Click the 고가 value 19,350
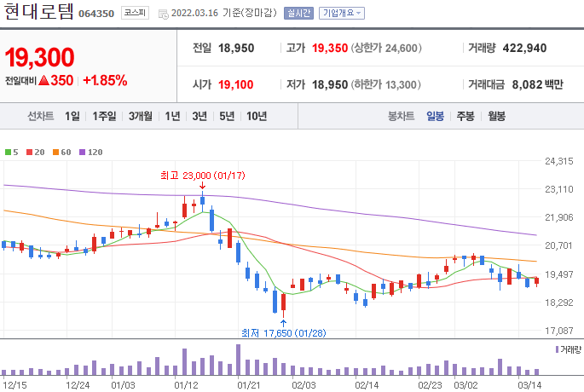 pyautogui.click(x=330, y=48)
